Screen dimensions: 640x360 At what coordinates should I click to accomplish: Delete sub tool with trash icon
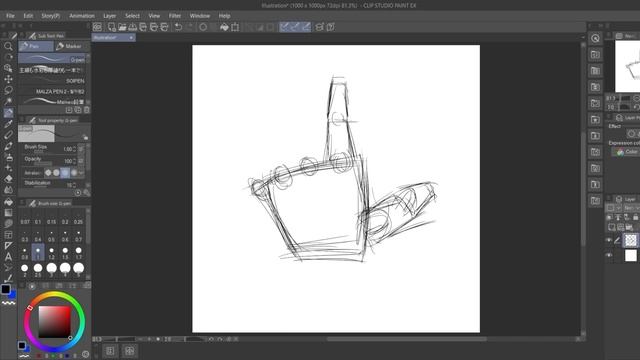pyautogui.click(x=87, y=110)
